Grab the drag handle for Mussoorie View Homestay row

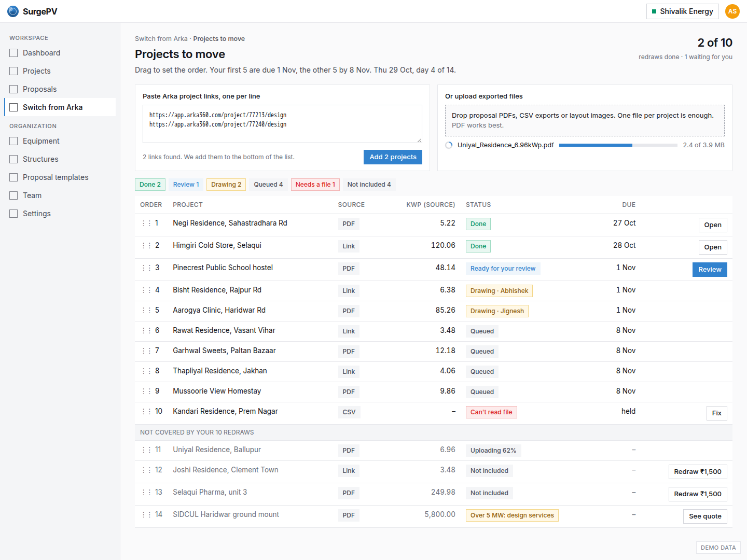pos(146,391)
